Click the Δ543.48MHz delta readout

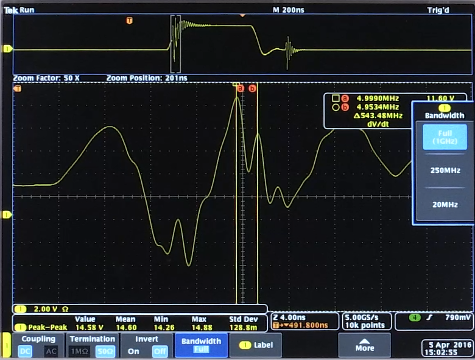point(378,116)
